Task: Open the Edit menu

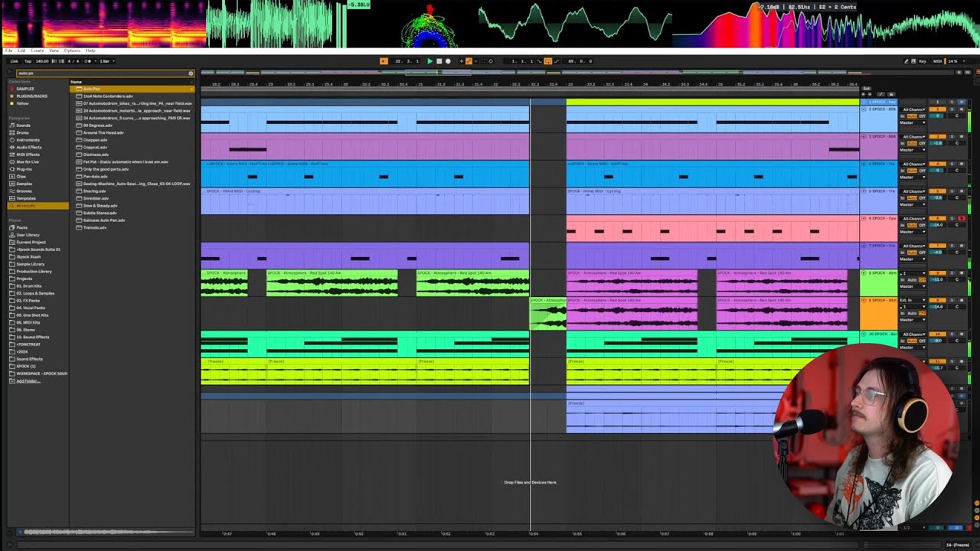Action: point(21,51)
